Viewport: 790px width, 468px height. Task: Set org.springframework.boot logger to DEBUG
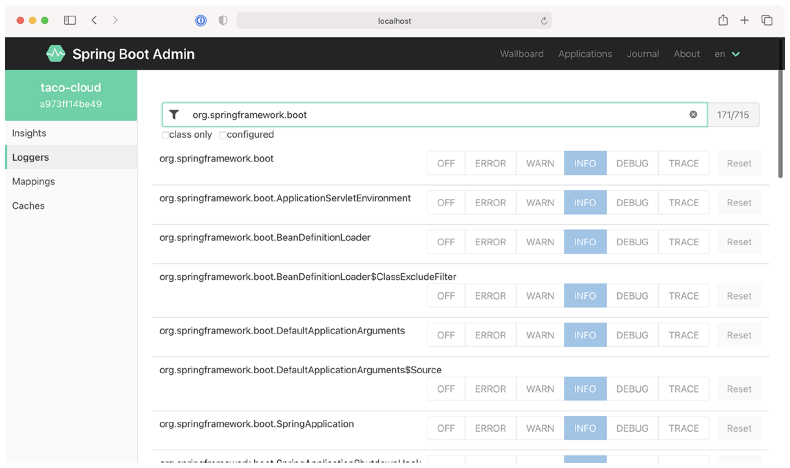point(632,164)
